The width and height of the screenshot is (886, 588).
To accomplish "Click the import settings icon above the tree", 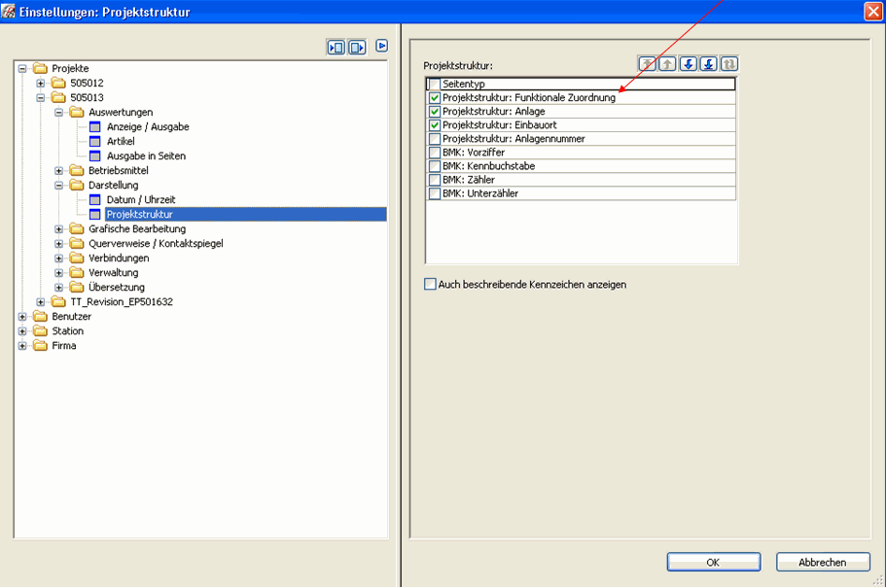I will (x=337, y=48).
